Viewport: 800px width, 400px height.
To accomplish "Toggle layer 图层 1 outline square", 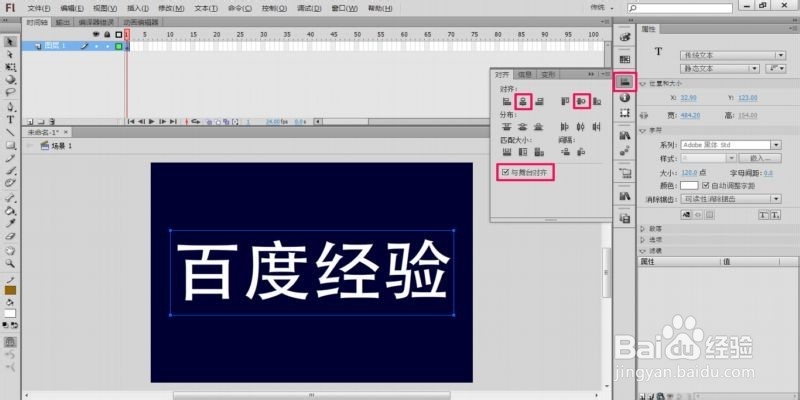I will [119, 46].
